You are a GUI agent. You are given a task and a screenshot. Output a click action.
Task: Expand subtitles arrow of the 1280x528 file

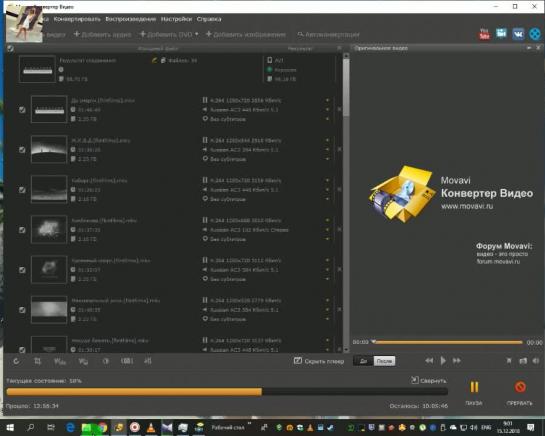[x=327, y=319]
